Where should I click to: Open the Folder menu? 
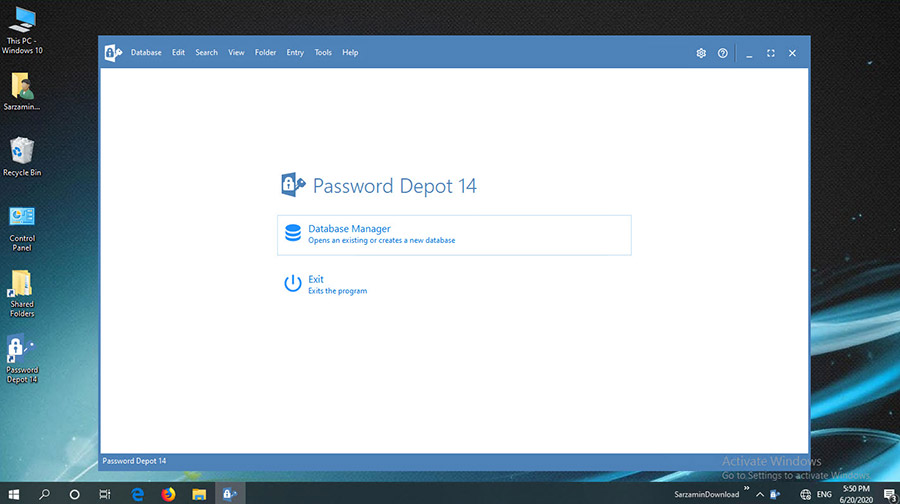pos(265,52)
